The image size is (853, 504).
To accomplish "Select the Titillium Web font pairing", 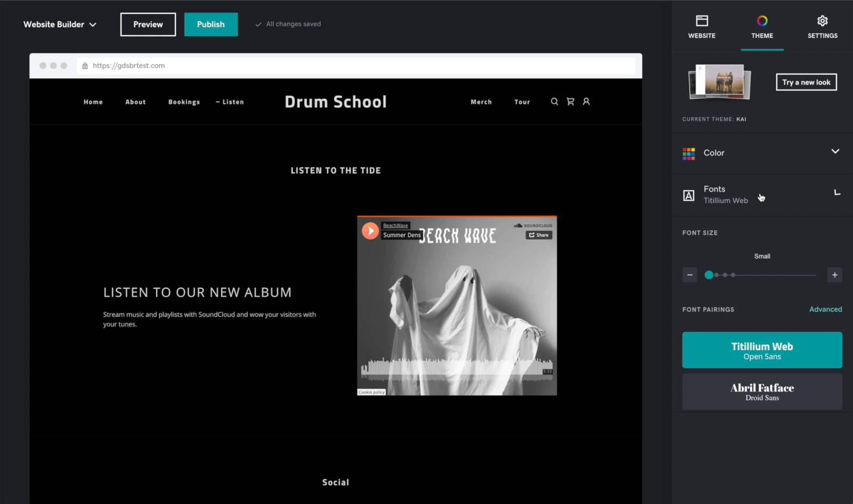I will [762, 350].
